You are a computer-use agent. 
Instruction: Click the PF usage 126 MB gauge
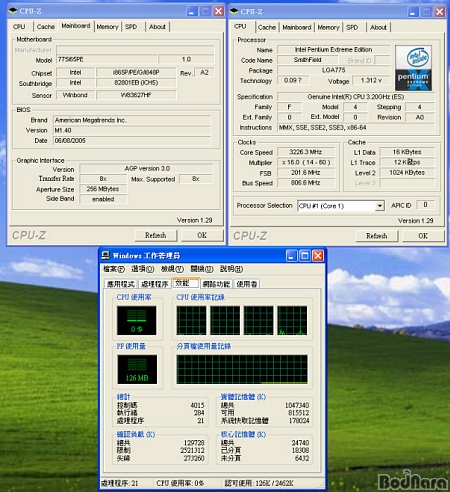(x=137, y=369)
